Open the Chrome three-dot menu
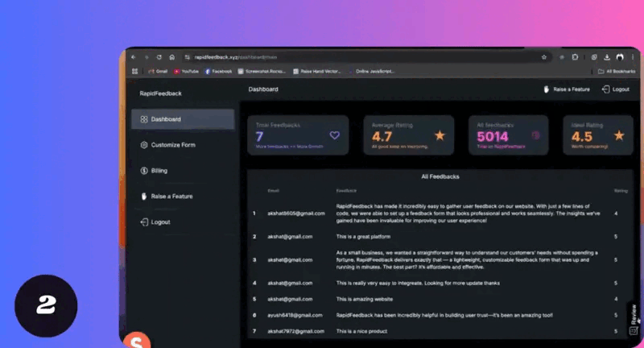Viewport: 644px width, 348px height. [x=633, y=57]
